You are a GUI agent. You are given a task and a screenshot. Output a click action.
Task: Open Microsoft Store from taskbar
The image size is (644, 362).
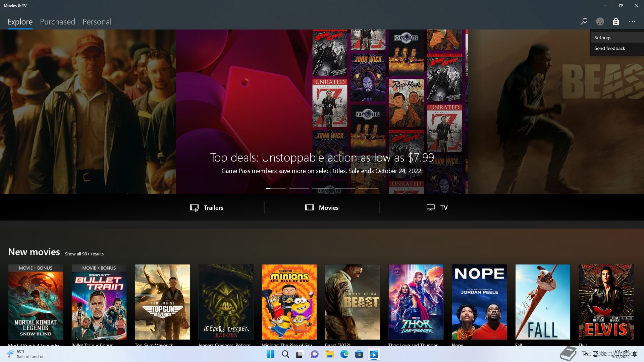click(x=359, y=354)
